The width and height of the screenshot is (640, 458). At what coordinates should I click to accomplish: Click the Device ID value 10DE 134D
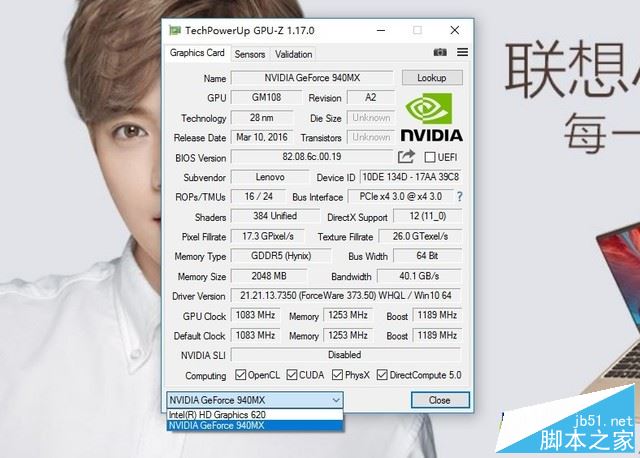coord(411,177)
